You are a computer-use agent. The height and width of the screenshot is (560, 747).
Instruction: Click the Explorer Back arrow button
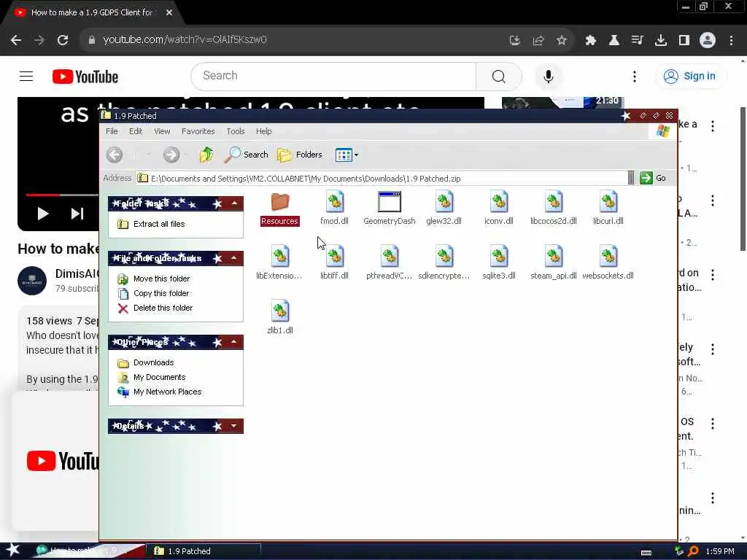point(115,155)
